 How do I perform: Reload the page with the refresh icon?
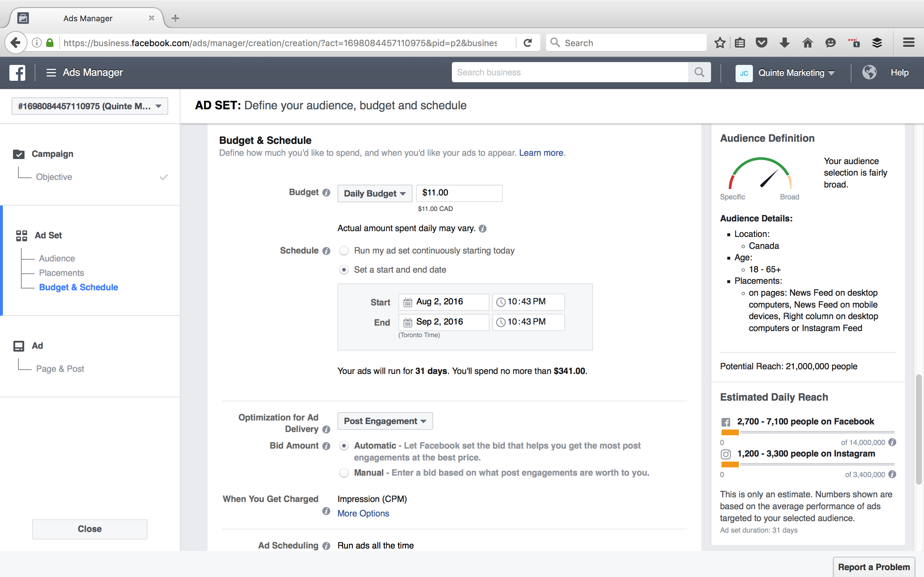click(x=528, y=43)
